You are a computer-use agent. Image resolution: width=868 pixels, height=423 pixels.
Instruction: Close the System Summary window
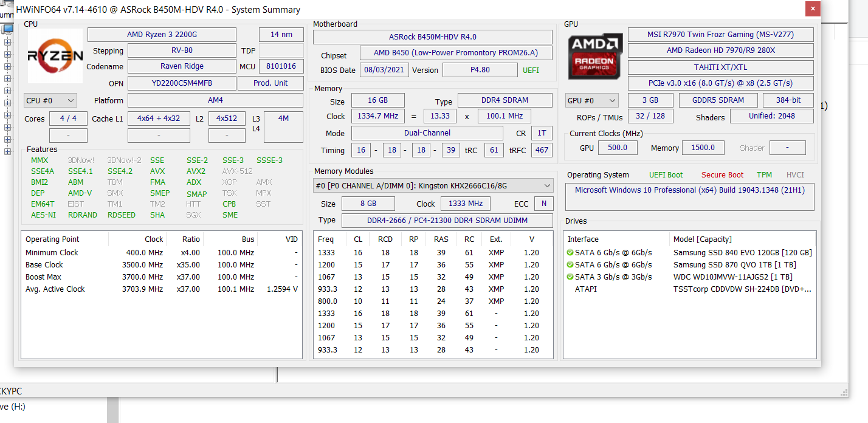tap(813, 9)
